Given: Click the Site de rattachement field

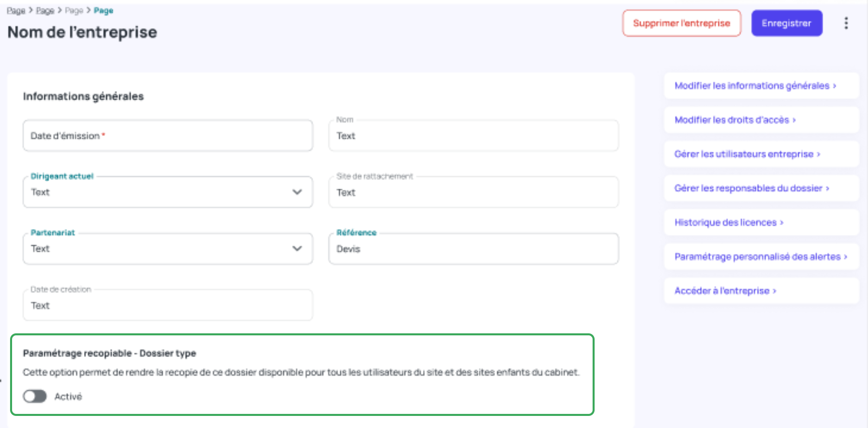Looking at the screenshot, I should click(x=473, y=192).
